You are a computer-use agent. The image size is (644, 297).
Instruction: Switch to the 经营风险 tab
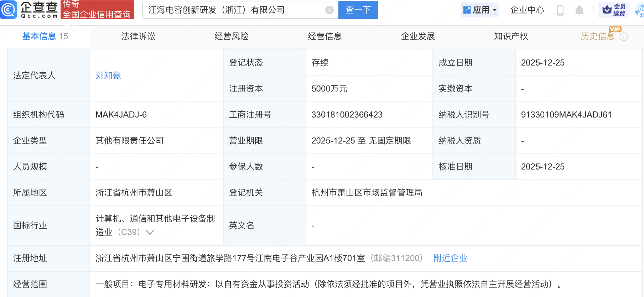[x=232, y=36]
